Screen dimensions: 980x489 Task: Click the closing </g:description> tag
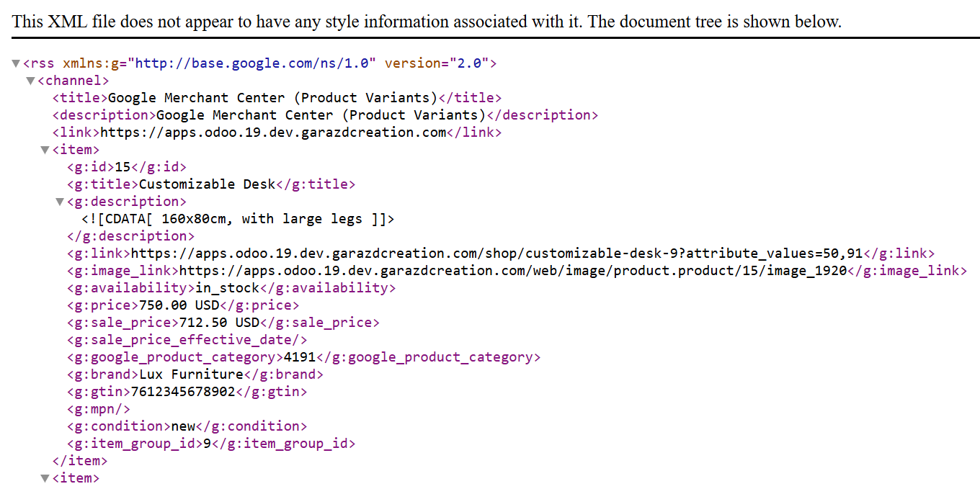(x=131, y=236)
